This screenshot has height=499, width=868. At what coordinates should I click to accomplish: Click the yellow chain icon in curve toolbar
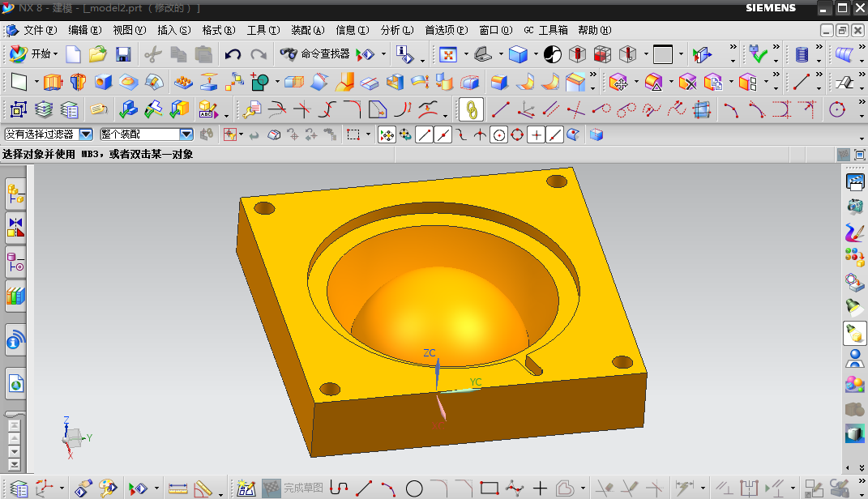click(x=471, y=109)
